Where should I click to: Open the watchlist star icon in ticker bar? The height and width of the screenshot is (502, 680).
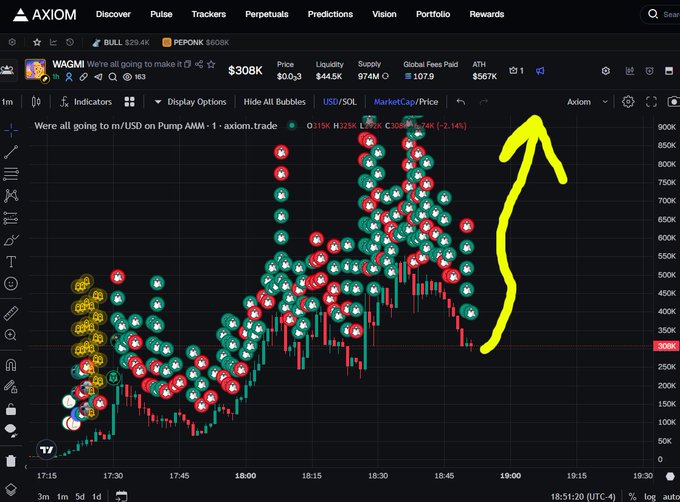(x=37, y=42)
